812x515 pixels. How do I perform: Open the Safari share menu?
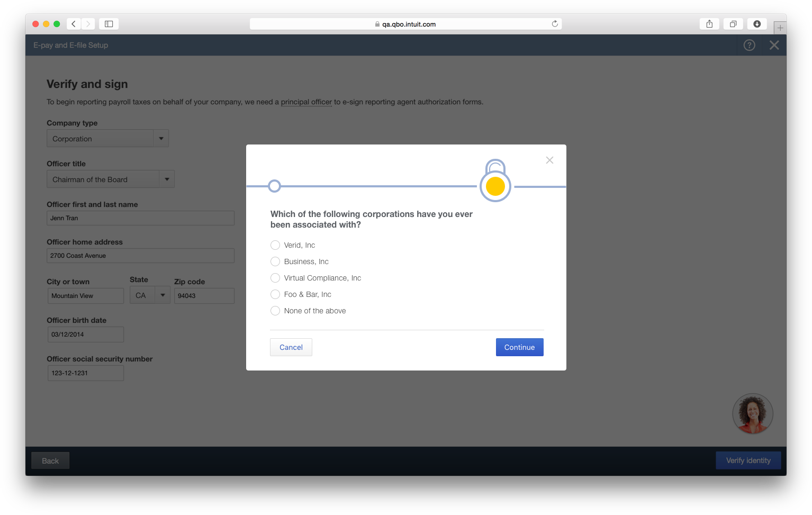[x=709, y=24]
